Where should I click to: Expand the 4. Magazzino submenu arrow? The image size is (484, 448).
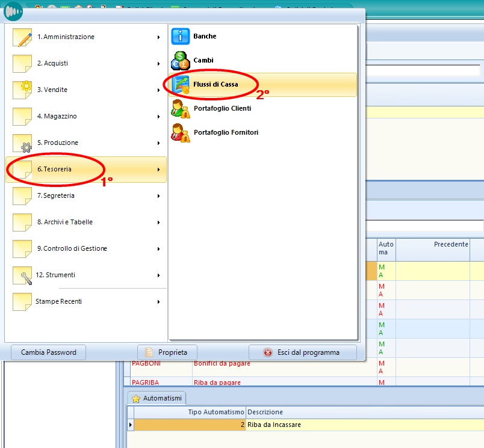[x=159, y=117]
